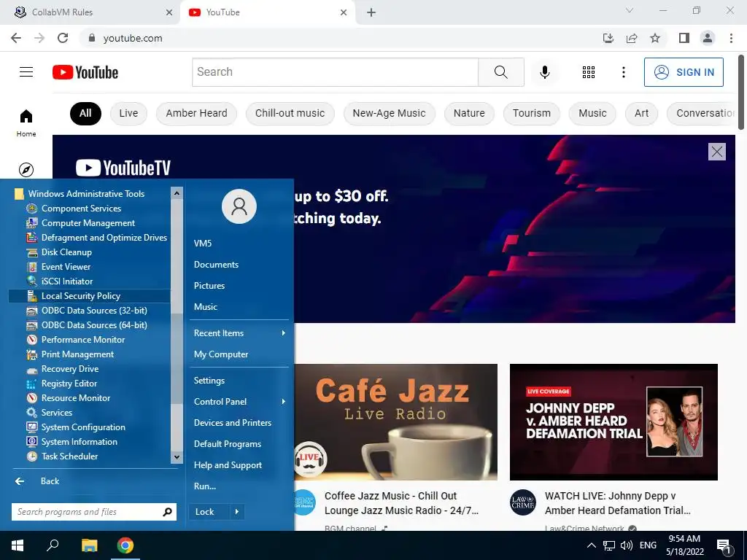Start Disk Cleanup
The width and height of the screenshot is (747, 560).
[x=66, y=252]
